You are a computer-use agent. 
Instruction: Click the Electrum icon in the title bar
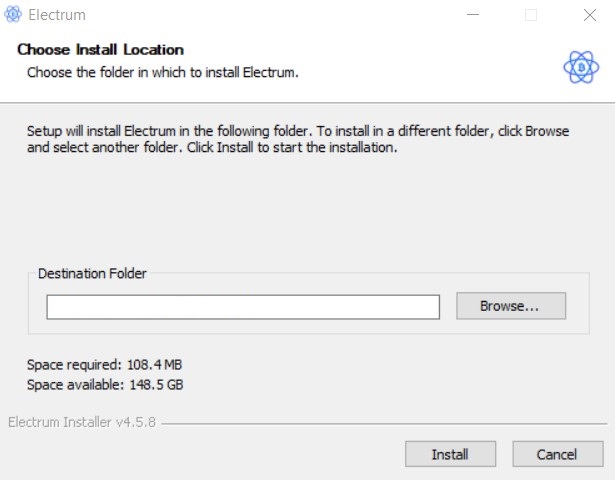click(13, 15)
